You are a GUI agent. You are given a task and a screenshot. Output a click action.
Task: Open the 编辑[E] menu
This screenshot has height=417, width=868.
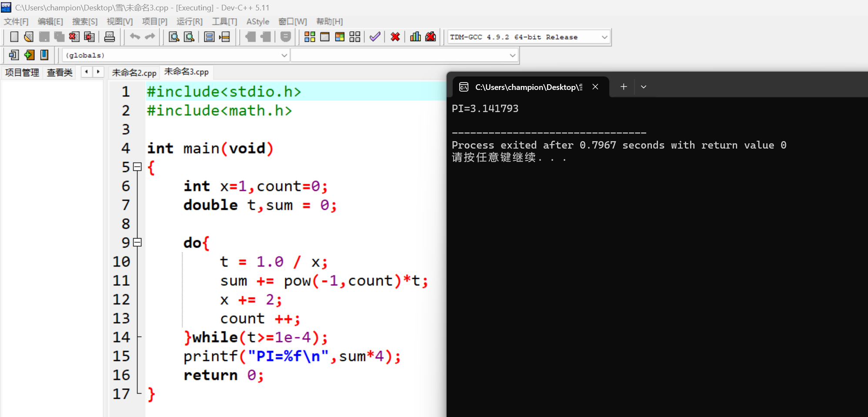(x=50, y=22)
